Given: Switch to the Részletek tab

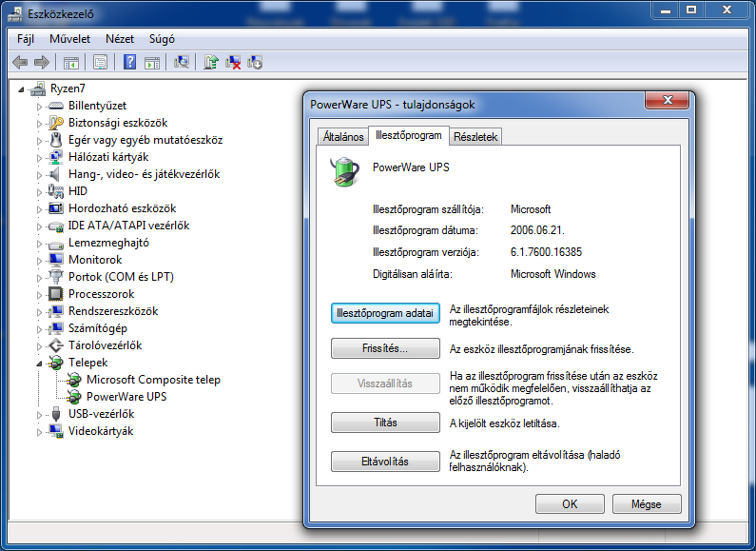Looking at the screenshot, I should pyautogui.click(x=475, y=137).
